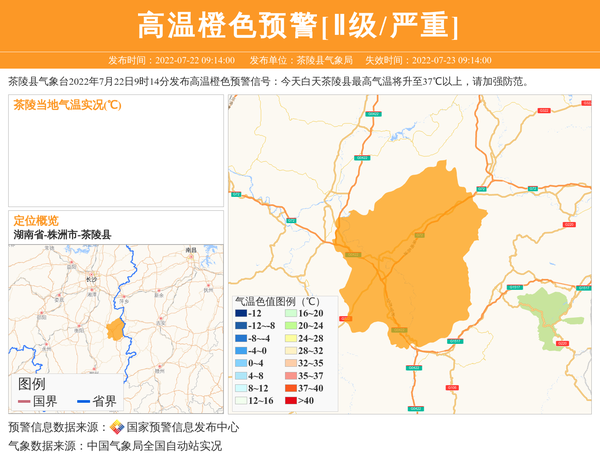600x471 pixels.
Task: Click the 茶陵当地气温实况 panel heading
Action: 67,105
